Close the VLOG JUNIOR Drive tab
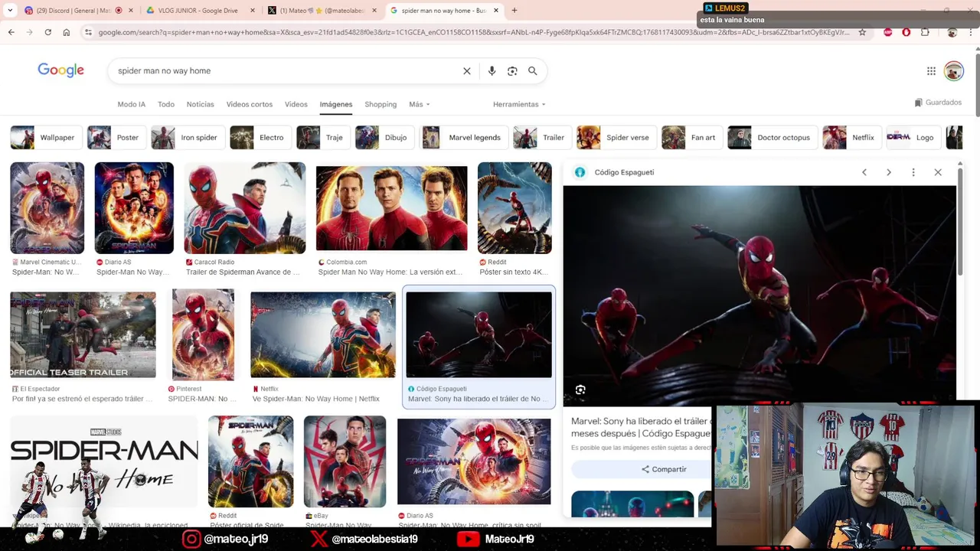The image size is (980, 551). pyautogui.click(x=253, y=11)
